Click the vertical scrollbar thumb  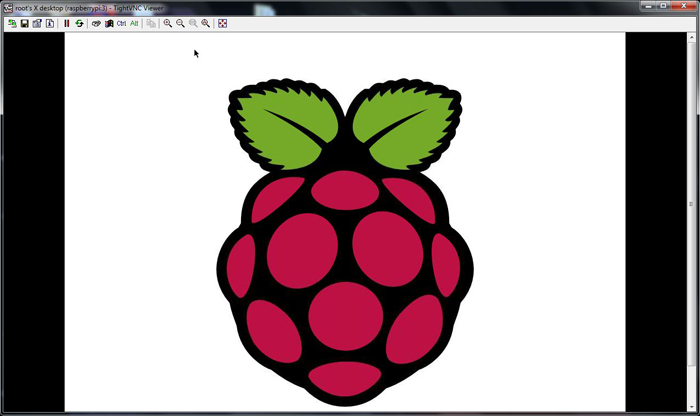point(692,204)
